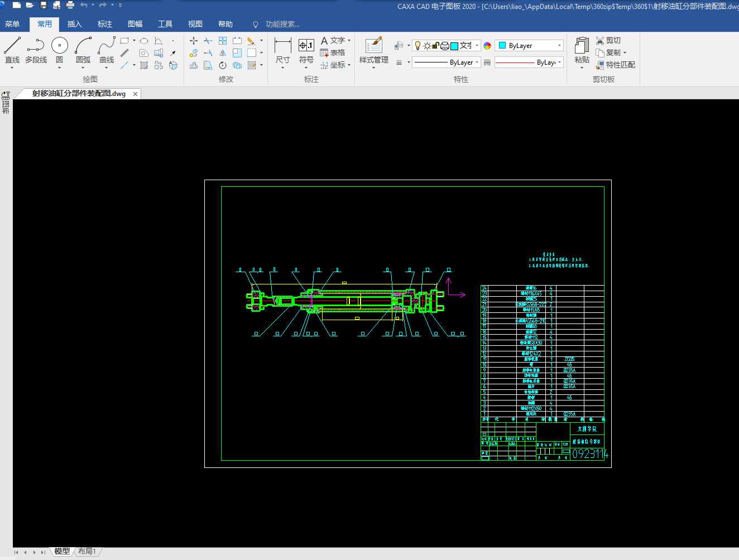Open 样式管理 style manager
The height and width of the screenshot is (560, 739).
pyautogui.click(x=373, y=46)
